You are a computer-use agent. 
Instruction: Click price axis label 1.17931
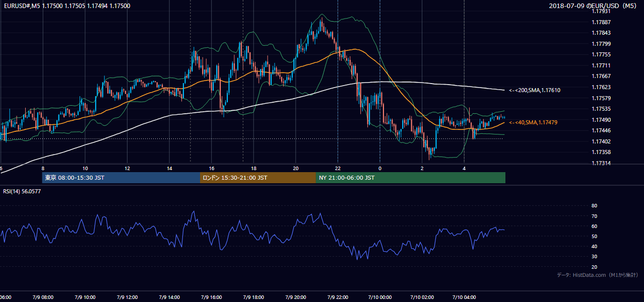tap(602, 11)
